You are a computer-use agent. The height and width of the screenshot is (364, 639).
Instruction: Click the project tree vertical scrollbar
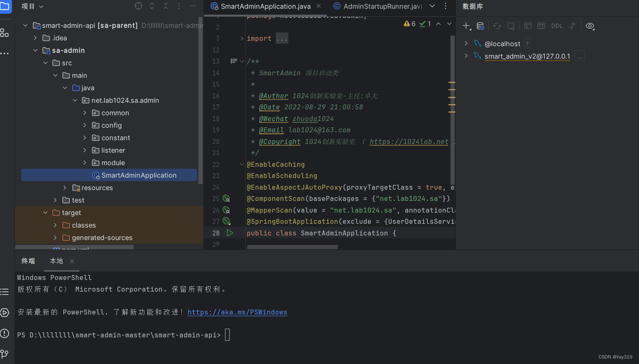coord(201,100)
